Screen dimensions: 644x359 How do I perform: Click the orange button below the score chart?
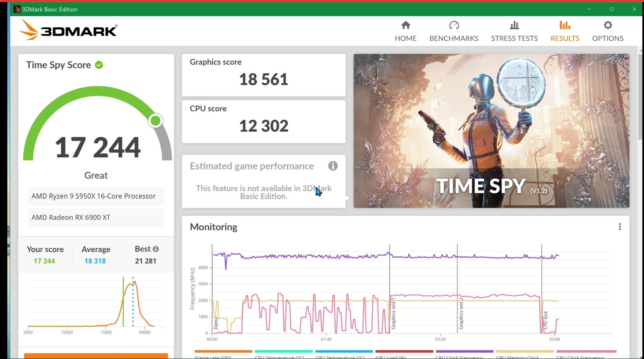(x=96, y=356)
